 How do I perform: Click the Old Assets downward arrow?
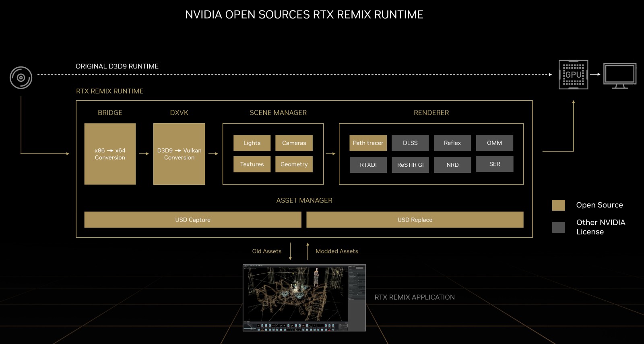click(290, 251)
